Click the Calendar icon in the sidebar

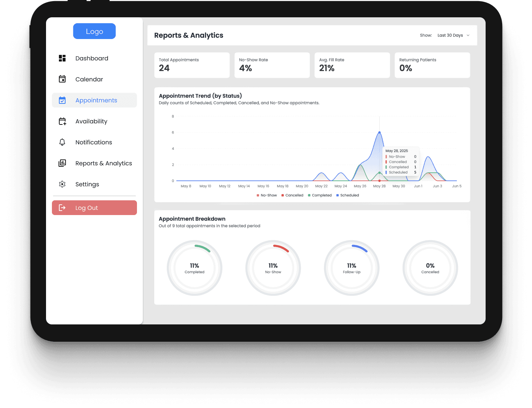coord(62,79)
